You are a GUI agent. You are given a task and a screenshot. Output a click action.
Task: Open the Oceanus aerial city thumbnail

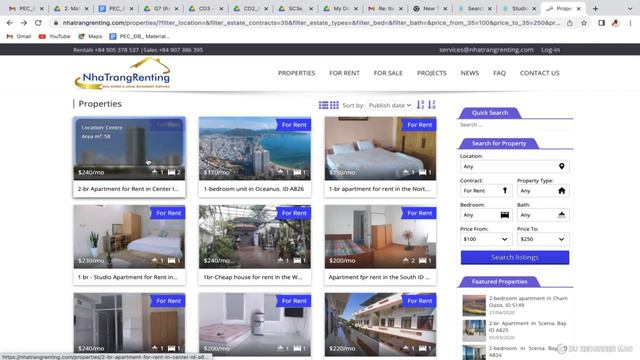(255, 149)
